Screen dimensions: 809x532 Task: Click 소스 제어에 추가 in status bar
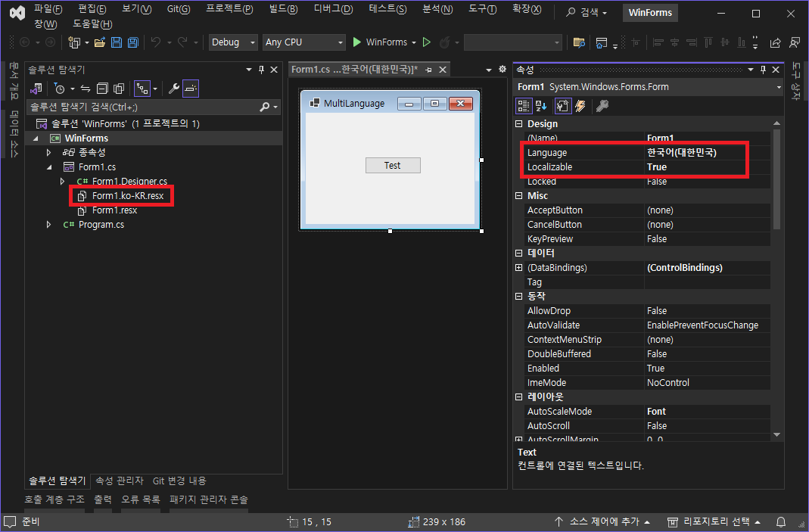coord(602,521)
